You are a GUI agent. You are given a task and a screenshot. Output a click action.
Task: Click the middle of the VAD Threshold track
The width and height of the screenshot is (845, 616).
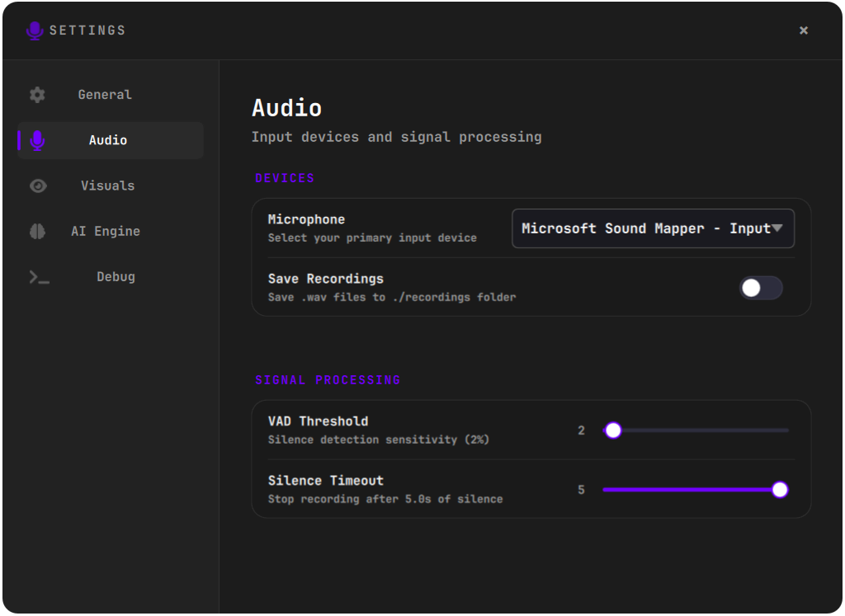[x=696, y=430]
